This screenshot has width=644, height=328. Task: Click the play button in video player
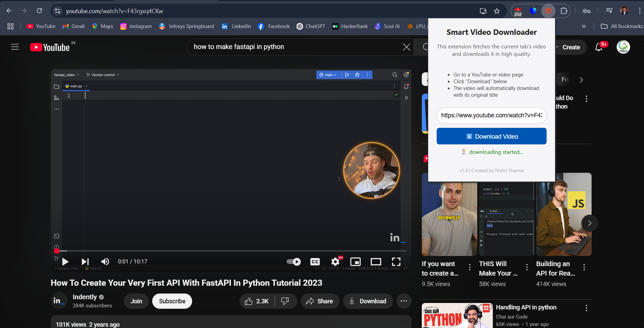click(65, 262)
